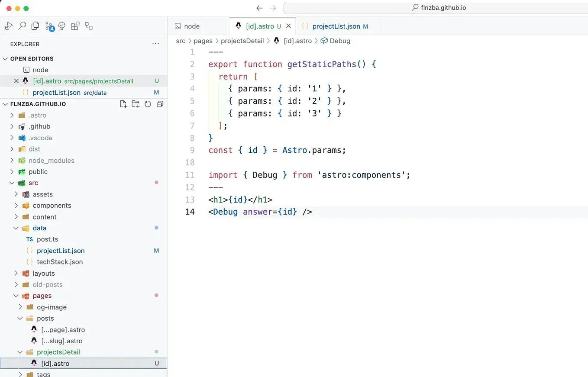
Task: Create a new file in the Explorer
Action: coord(123,104)
